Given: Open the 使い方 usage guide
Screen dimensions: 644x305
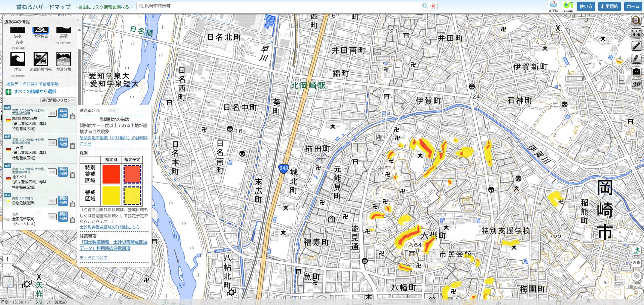Looking at the screenshot, I should pyautogui.click(x=586, y=6).
